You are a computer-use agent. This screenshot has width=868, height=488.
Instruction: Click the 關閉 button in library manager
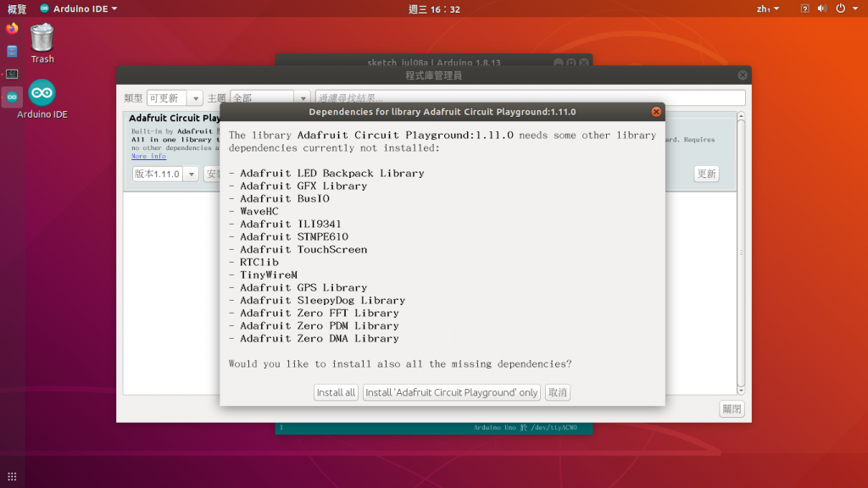tap(732, 409)
